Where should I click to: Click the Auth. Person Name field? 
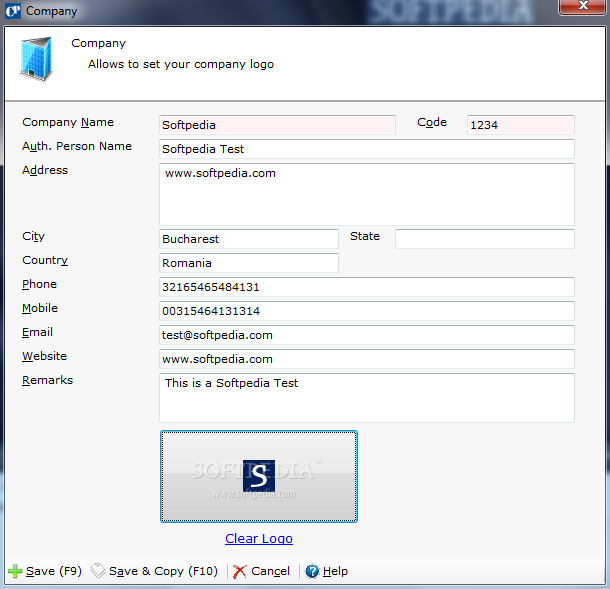(x=367, y=149)
